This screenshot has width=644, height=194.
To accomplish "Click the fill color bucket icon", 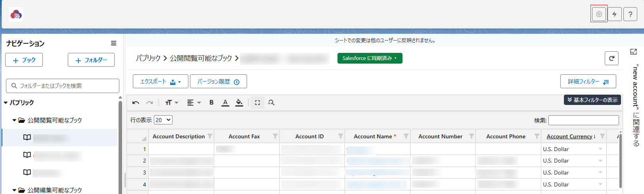I will (239, 103).
